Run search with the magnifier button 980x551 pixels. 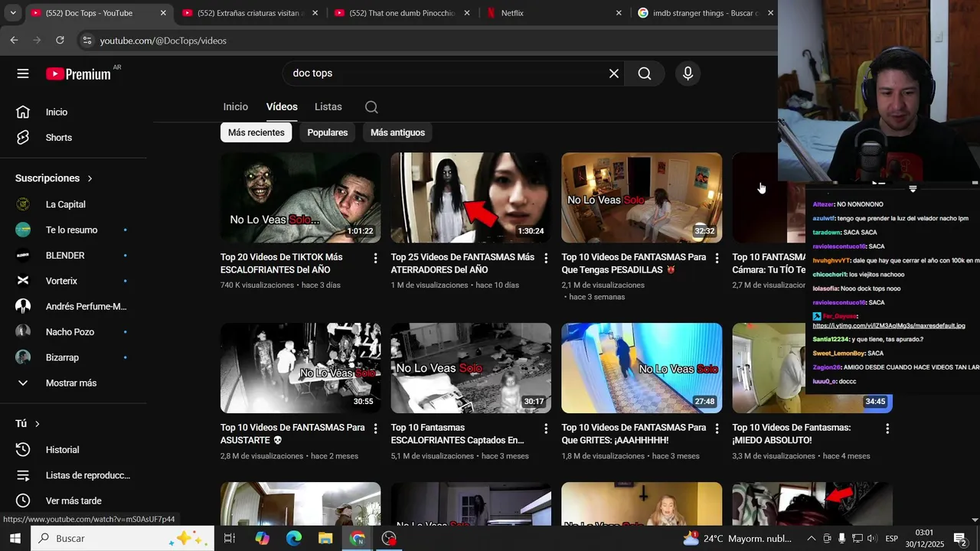click(645, 73)
